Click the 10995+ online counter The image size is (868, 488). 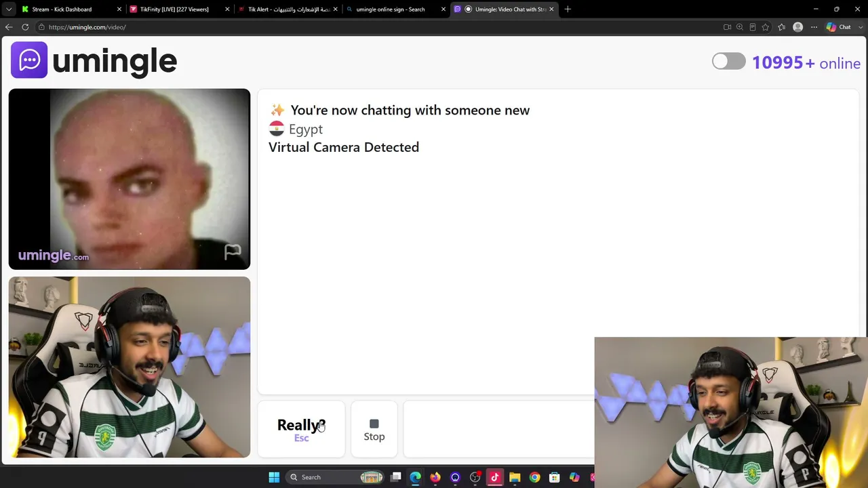click(x=806, y=63)
